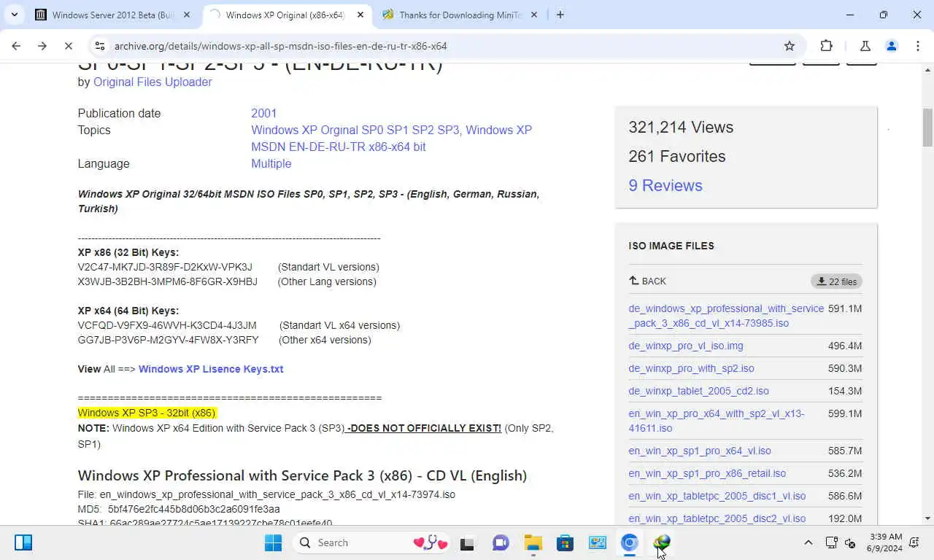Open Original Files Uploader profile link
934x560 pixels.
pos(153,82)
